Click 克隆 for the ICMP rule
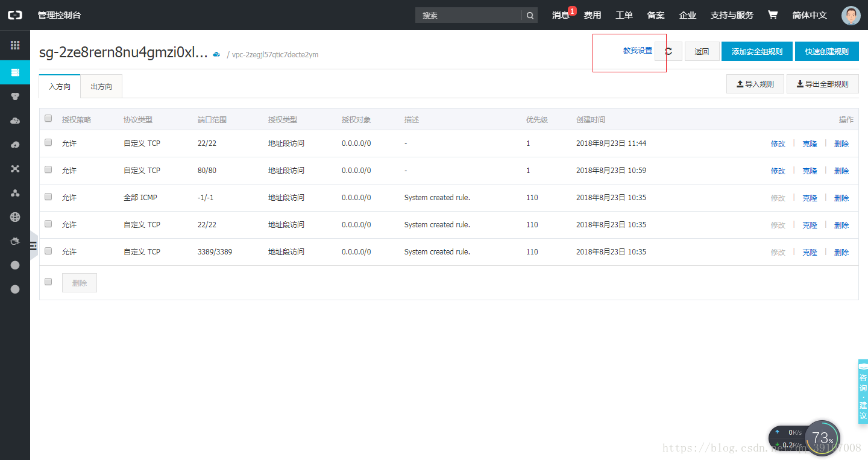 (x=810, y=198)
